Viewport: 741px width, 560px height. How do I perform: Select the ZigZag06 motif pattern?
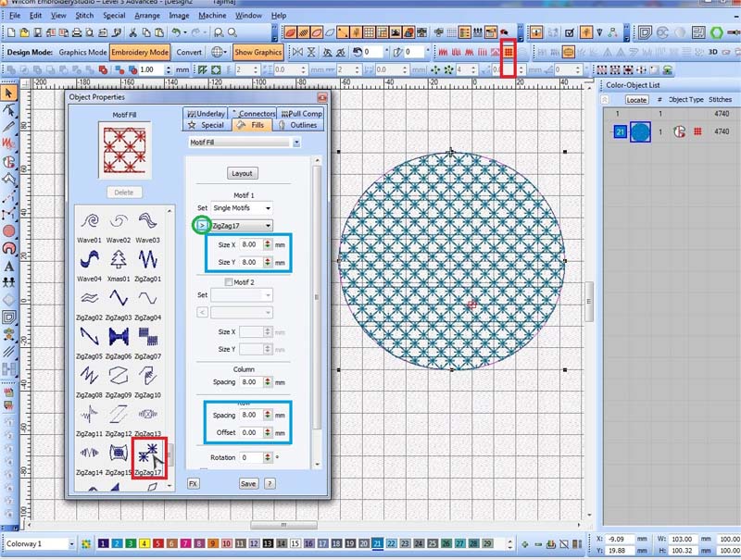pos(119,337)
